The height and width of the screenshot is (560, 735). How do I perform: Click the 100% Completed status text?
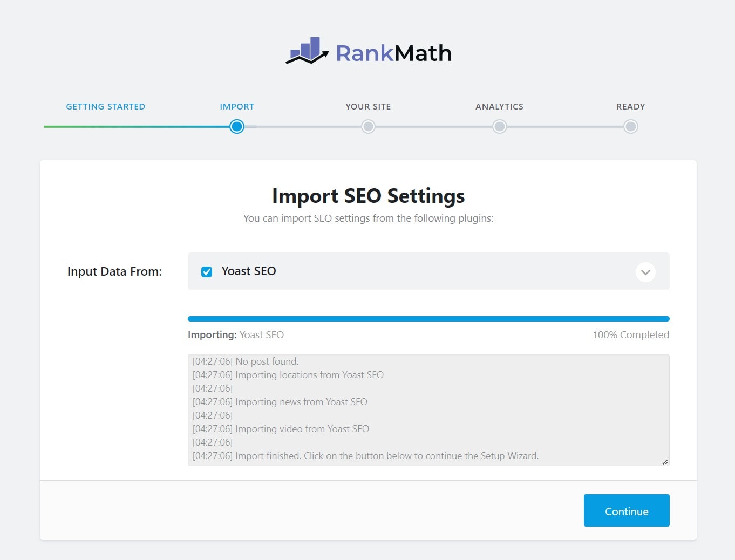(631, 335)
